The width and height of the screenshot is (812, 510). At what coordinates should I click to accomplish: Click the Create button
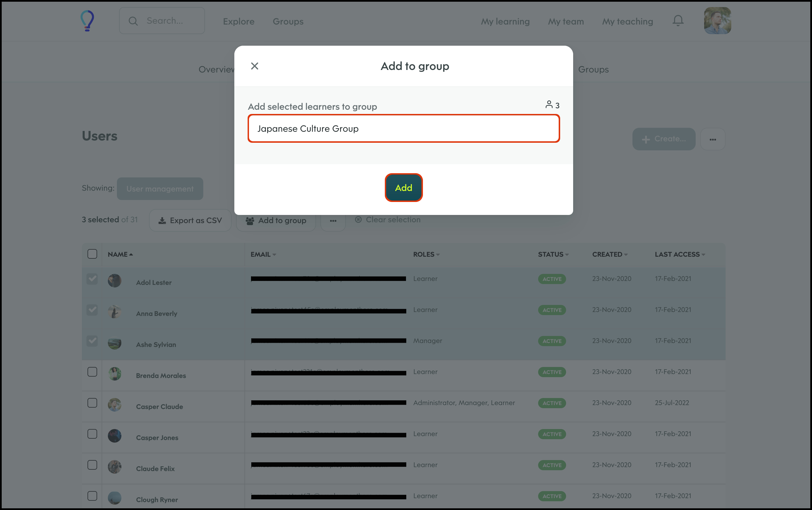[x=663, y=139]
